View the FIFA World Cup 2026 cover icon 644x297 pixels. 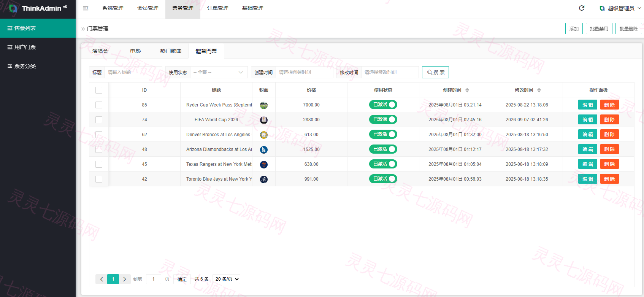pos(264,120)
